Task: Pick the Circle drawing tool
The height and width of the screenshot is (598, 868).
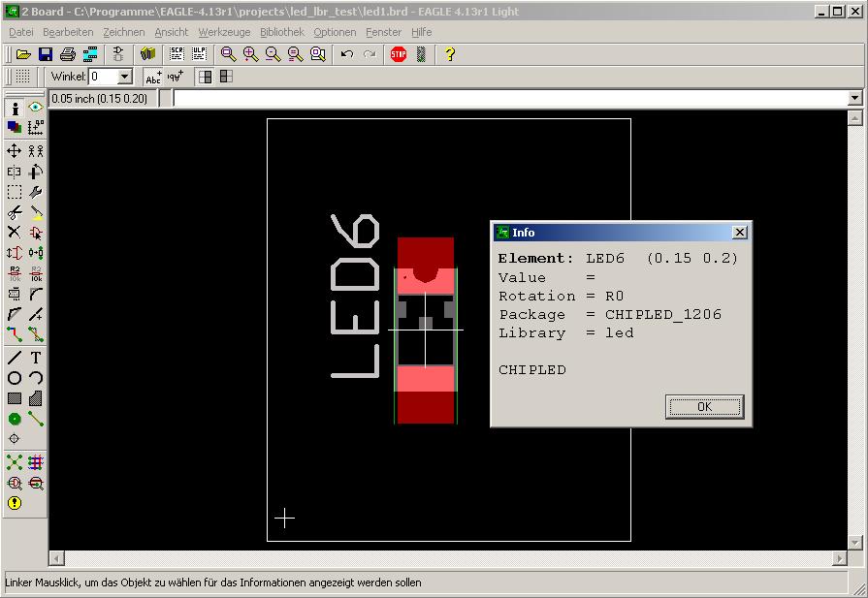Action: click(15, 378)
